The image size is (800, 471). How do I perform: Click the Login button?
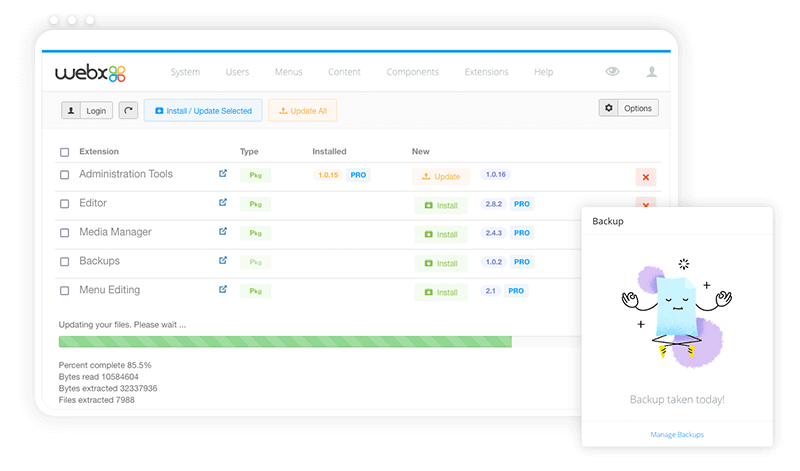click(87, 110)
